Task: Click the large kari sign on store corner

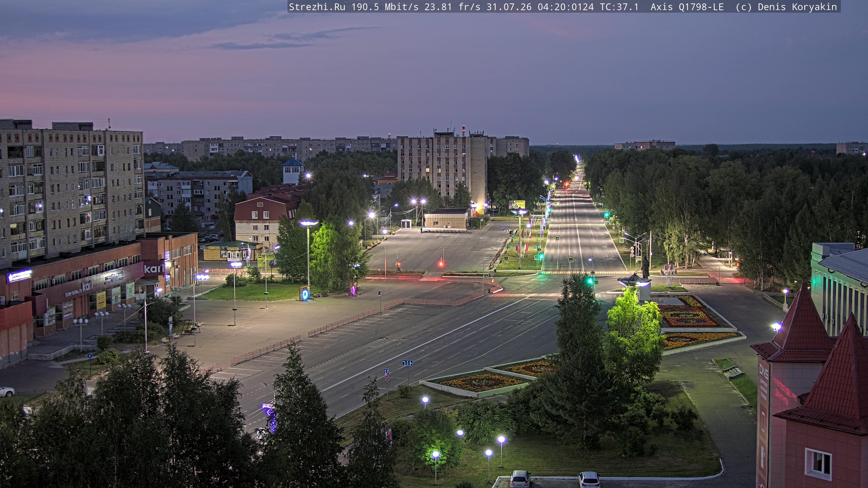Action: coord(154,268)
